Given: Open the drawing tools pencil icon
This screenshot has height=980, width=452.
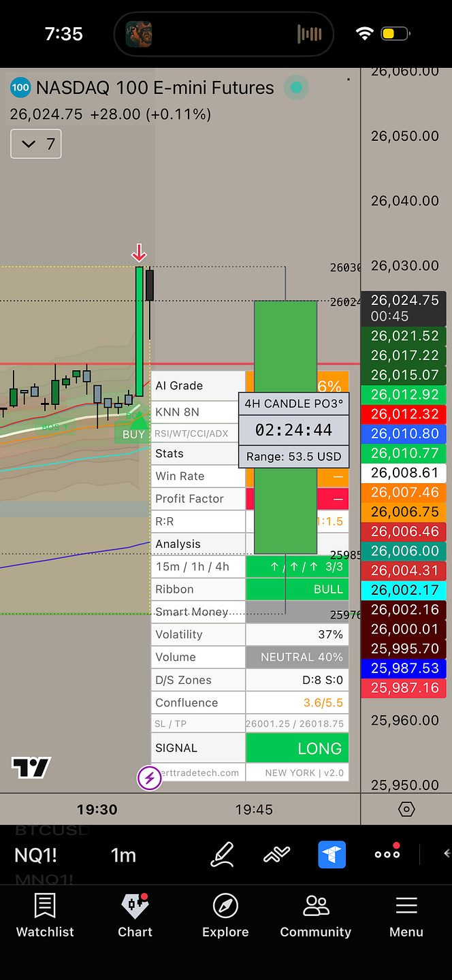Looking at the screenshot, I should pos(223,855).
